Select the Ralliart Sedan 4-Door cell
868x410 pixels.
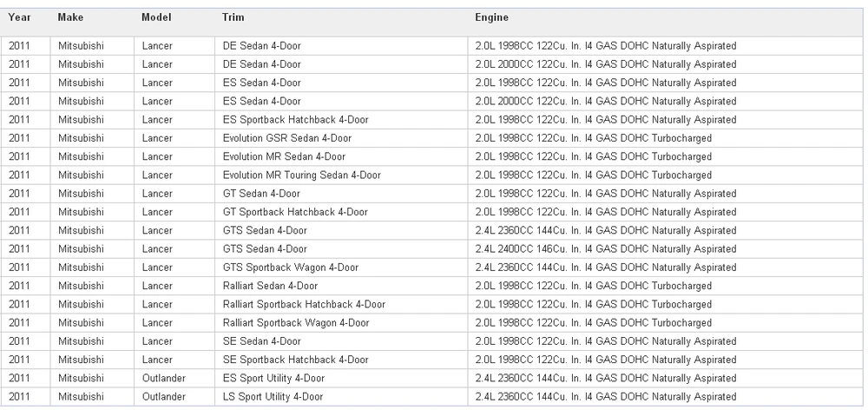[x=341, y=286]
